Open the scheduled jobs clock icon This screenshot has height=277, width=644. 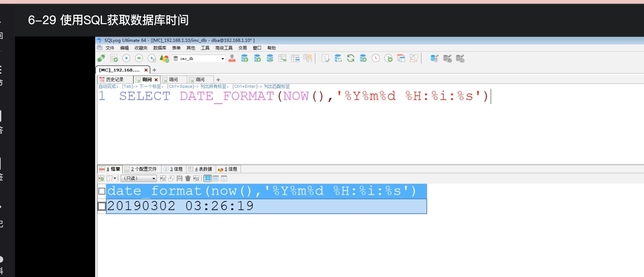click(x=376, y=58)
